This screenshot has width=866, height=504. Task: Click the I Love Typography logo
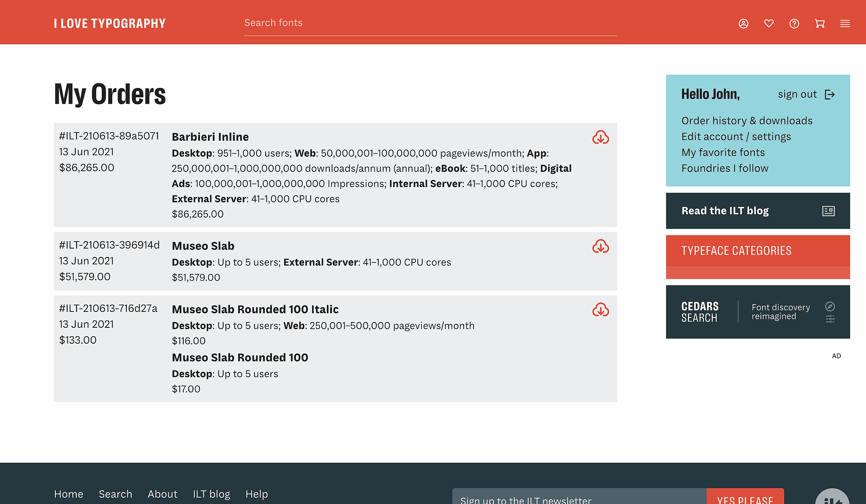point(110,23)
